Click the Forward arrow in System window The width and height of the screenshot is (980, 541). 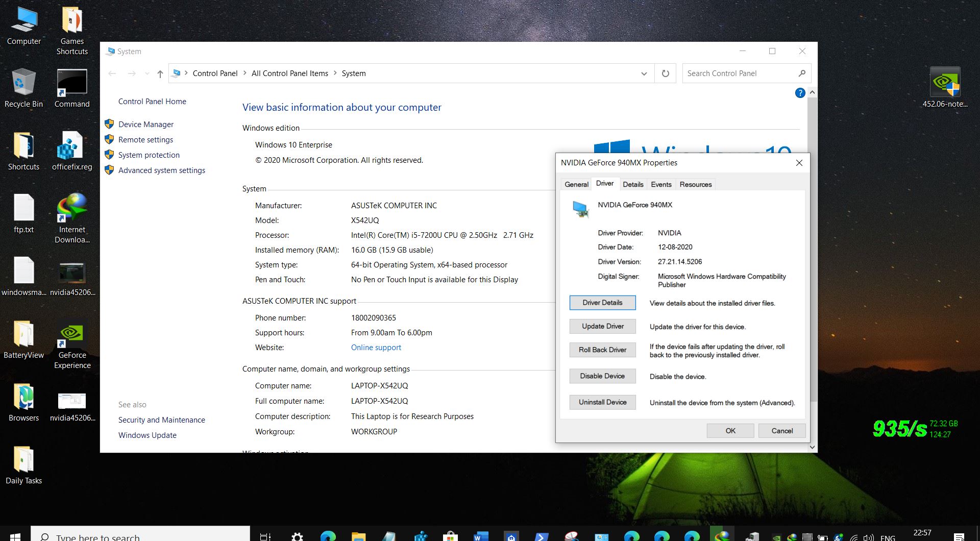point(132,74)
